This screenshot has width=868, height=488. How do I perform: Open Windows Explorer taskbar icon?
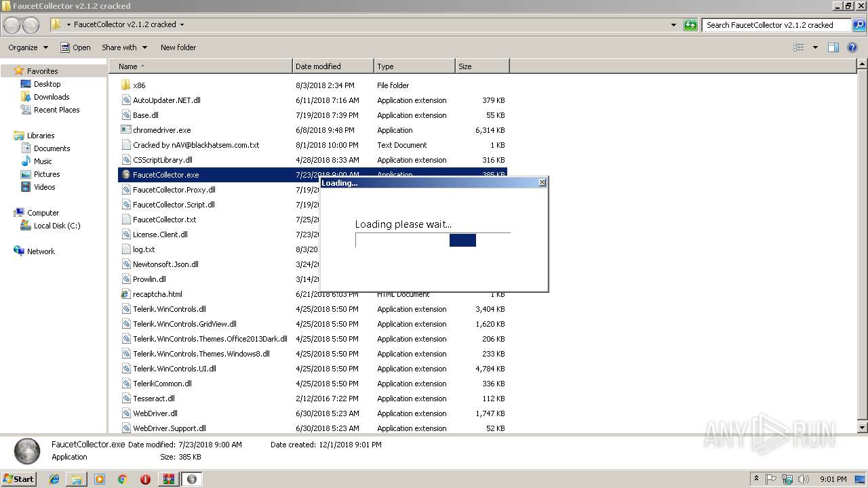pos(77,479)
